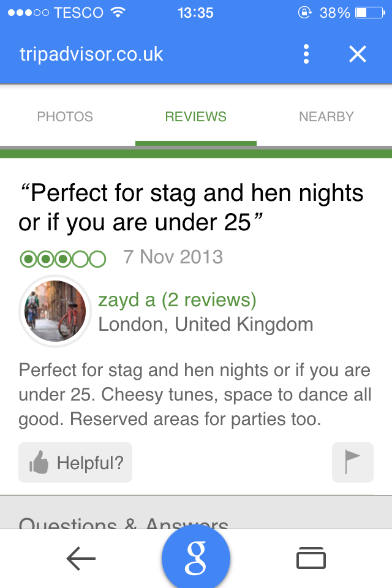Open zayd a (2 reviews) profile link
The height and width of the screenshot is (588, 392).
coord(178,300)
